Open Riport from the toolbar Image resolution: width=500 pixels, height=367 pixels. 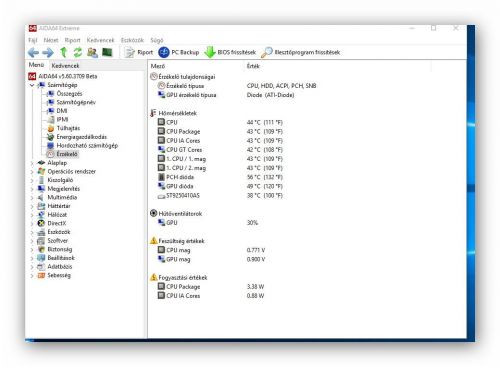coord(138,52)
